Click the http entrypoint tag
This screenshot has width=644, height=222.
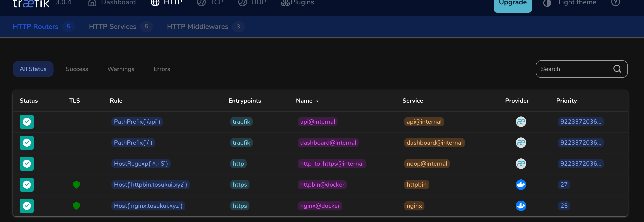click(x=238, y=164)
